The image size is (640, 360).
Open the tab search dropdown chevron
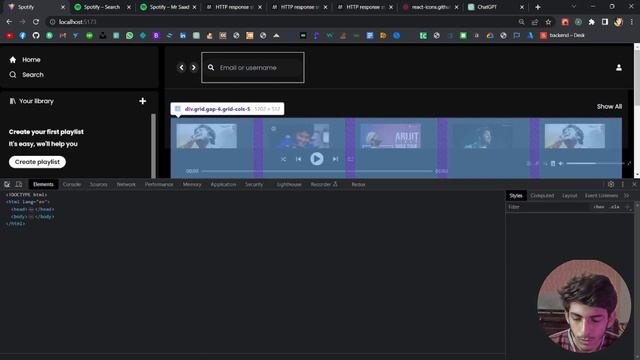click(x=573, y=7)
